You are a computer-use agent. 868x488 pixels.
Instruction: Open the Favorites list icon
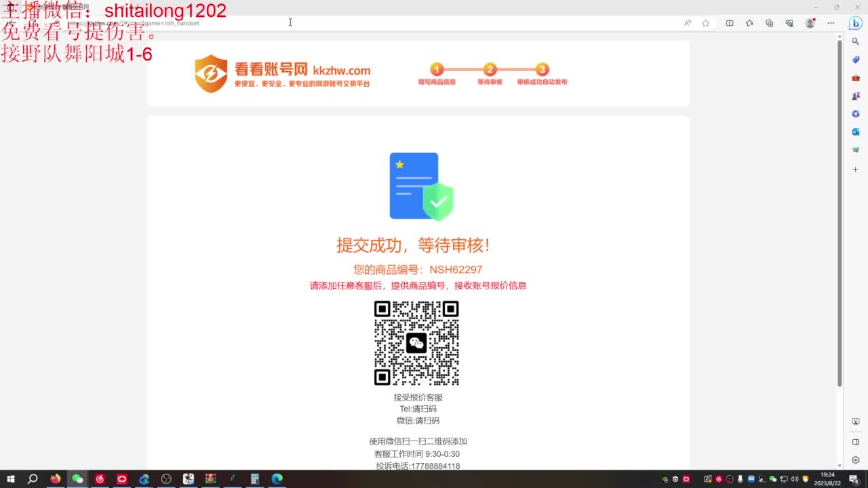(749, 23)
